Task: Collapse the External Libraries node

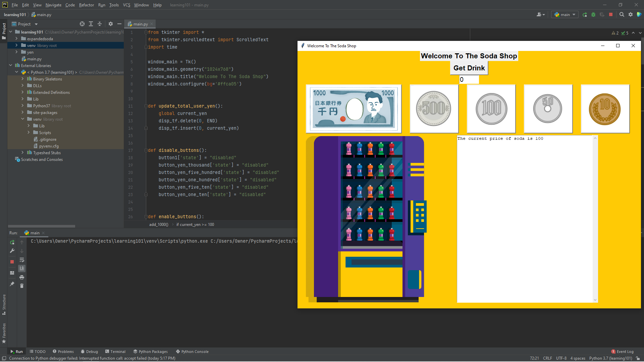Action: [x=11, y=65]
